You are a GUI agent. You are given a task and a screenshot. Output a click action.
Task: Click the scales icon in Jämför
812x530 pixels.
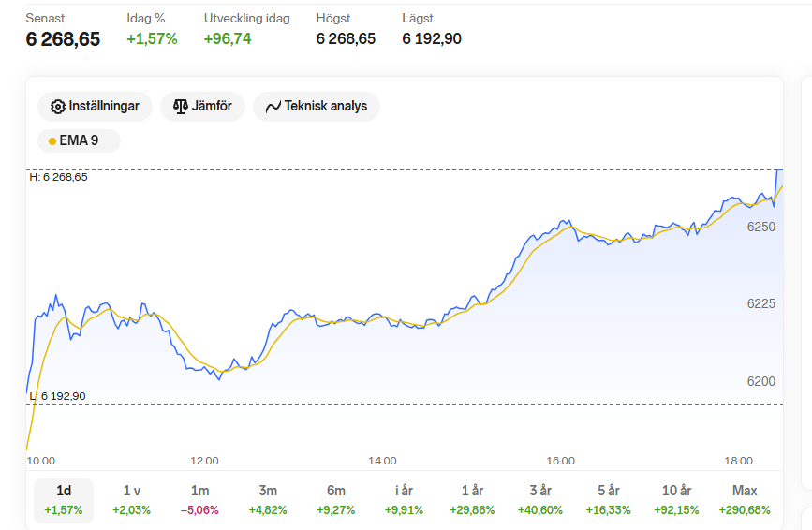click(180, 107)
